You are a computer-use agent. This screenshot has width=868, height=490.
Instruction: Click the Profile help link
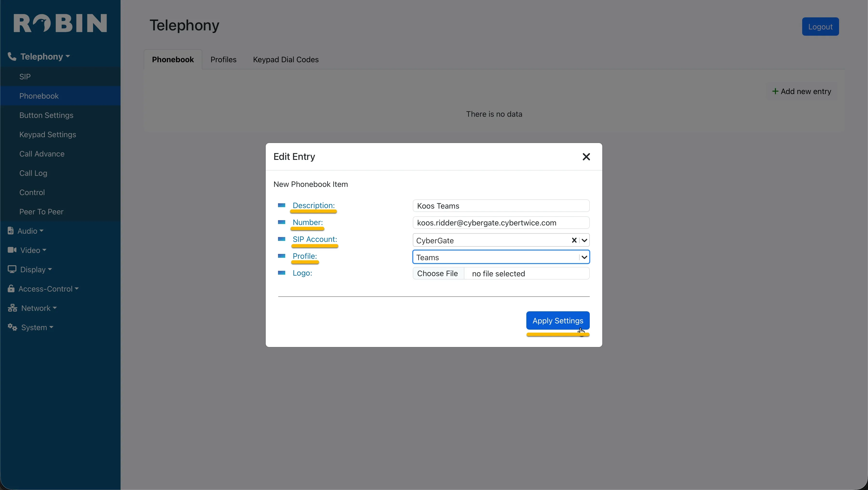[x=305, y=256]
